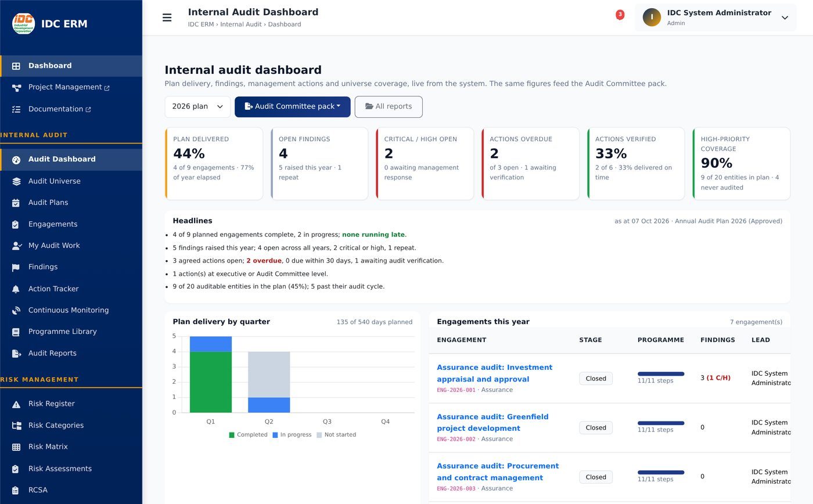Click the Project Management icon
813x504 pixels.
(x=16, y=88)
